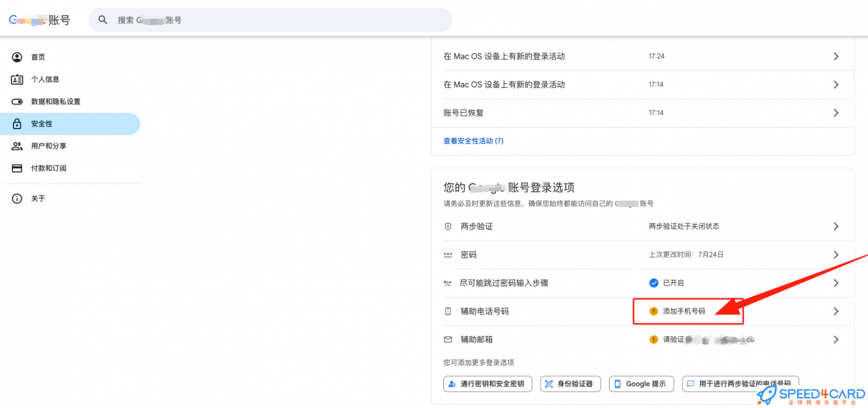Expand chevron for the 17:14 Mac OS activity
The image size is (868, 408).
click(x=836, y=85)
